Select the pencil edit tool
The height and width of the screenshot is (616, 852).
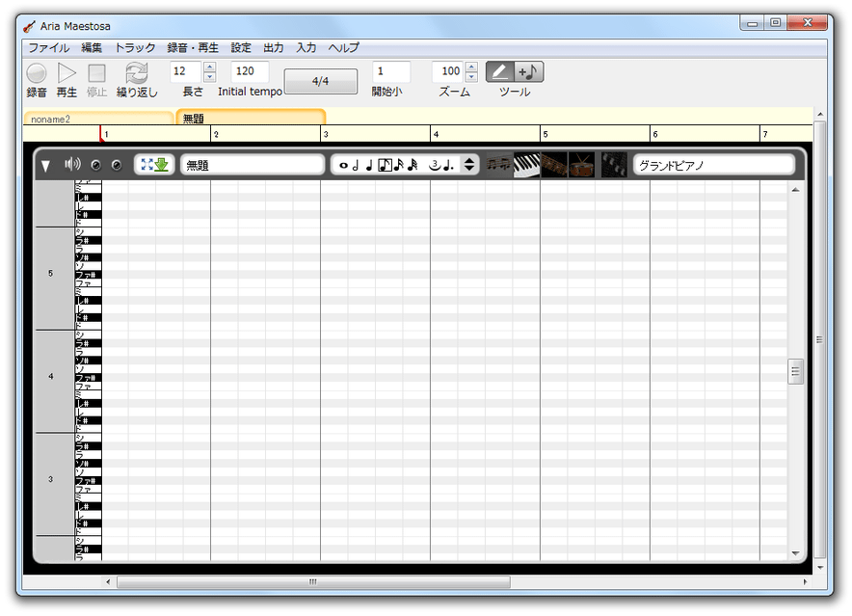(x=500, y=71)
